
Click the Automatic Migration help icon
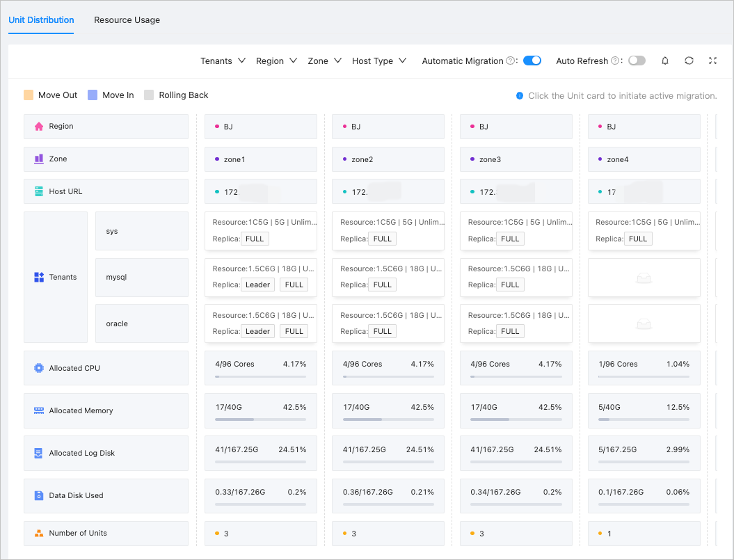[511, 61]
